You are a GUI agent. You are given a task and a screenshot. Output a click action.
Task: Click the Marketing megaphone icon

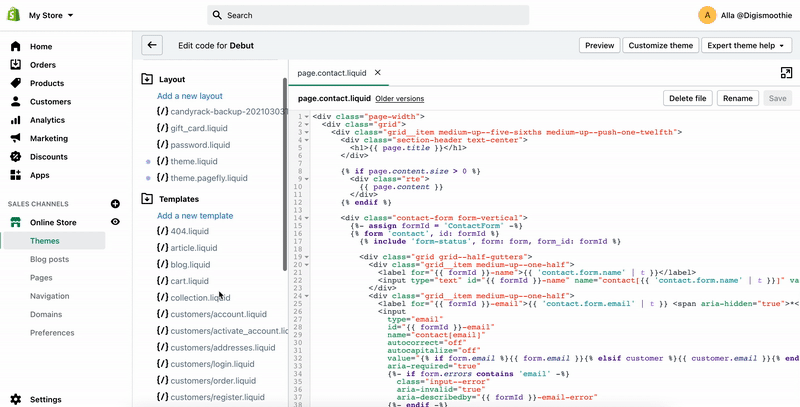[16, 138]
